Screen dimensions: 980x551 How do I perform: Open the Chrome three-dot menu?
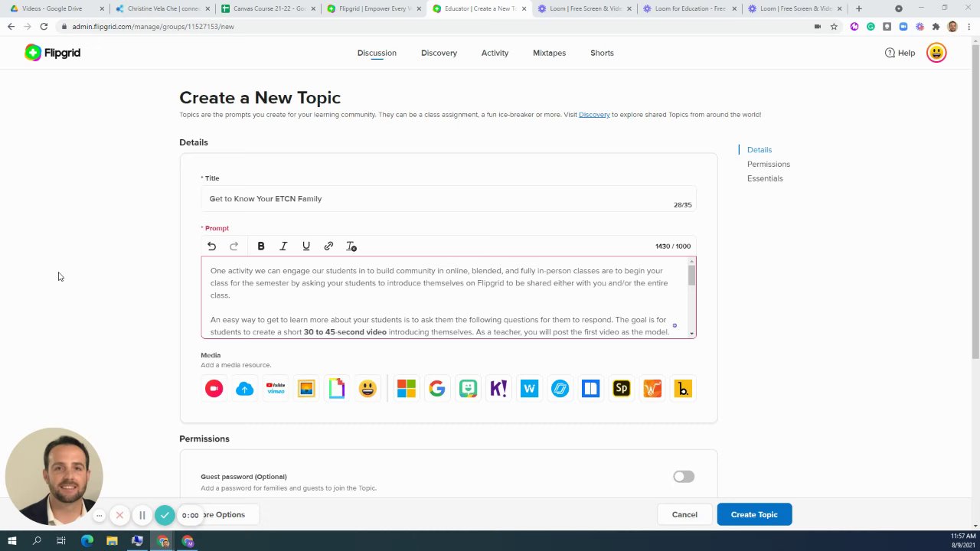969,27
